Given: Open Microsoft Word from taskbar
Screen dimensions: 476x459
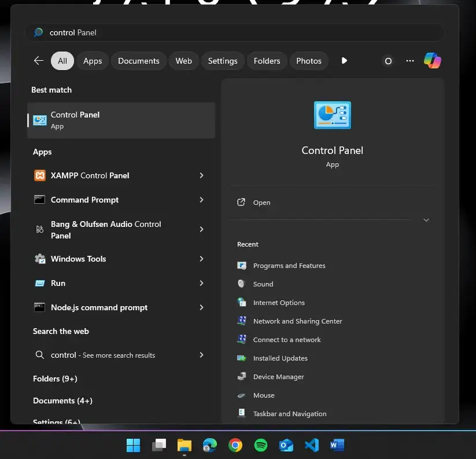Looking at the screenshot, I should (337, 445).
